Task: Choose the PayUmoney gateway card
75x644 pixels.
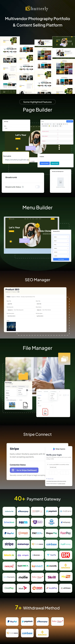Action: tap(66, 544)
